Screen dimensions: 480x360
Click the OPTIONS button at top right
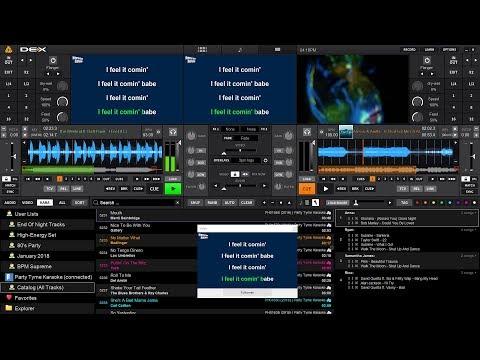[x=449, y=50]
